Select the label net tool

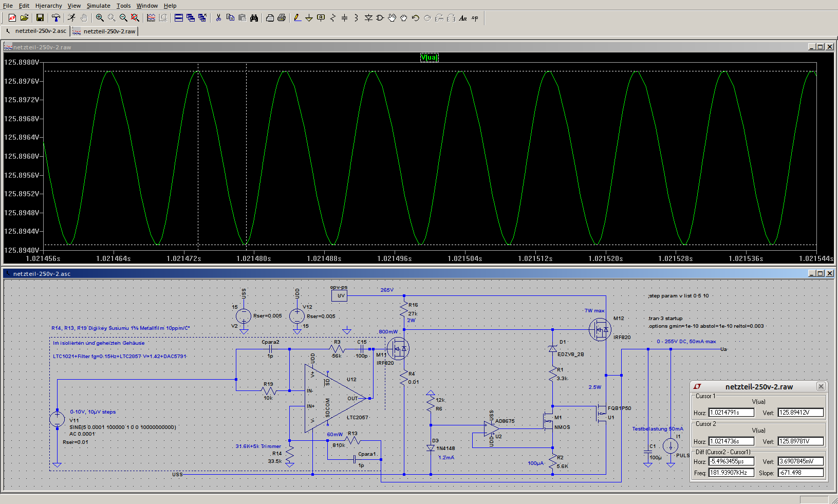321,18
